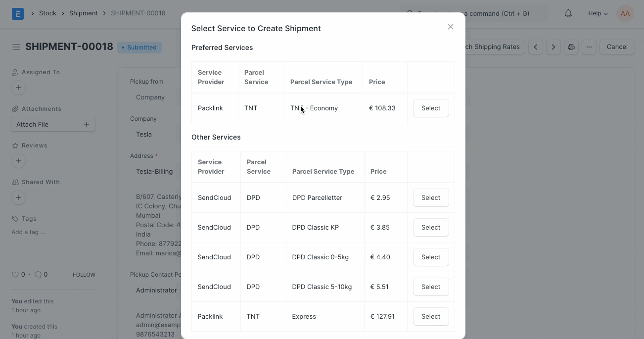Click the ERPNext logo in the breadcrumb bar
Screen dimensions: 644x339
coord(17,13)
